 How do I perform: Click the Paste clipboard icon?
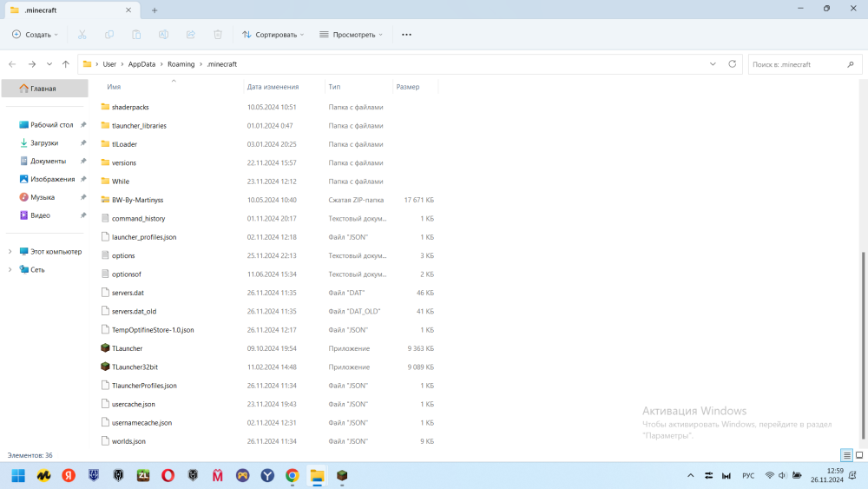(136, 35)
